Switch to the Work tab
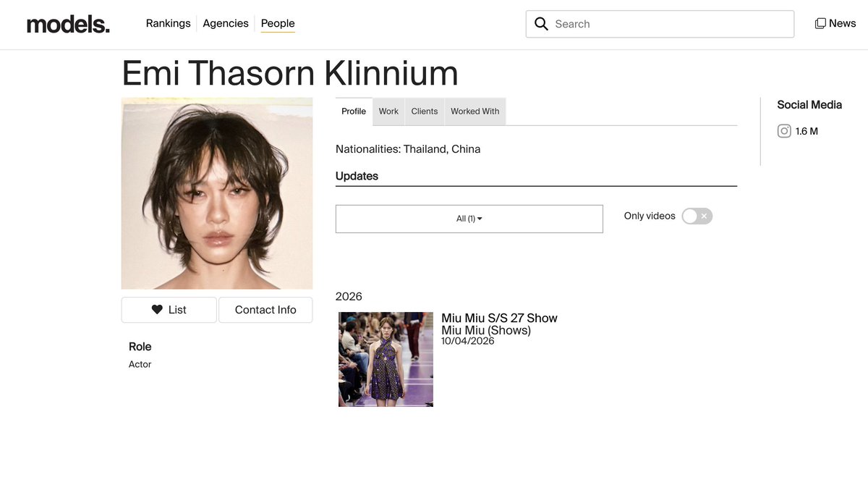 [x=388, y=111]
